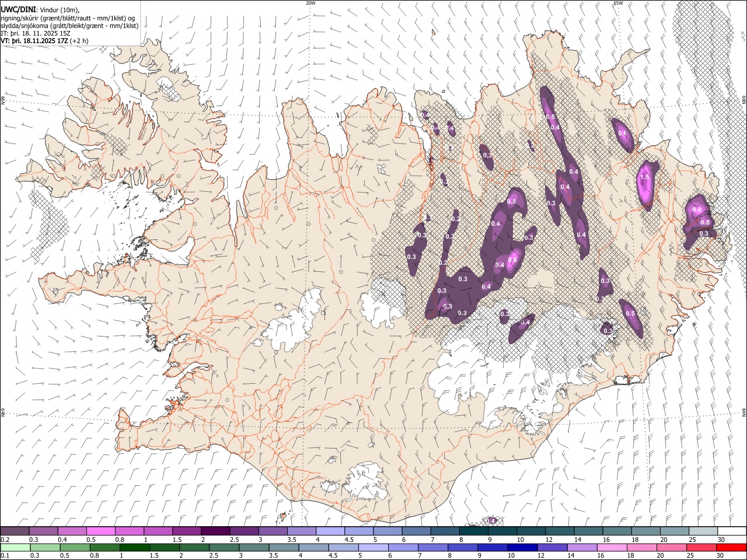Click the crimson 25–30 legend swatch
The height and width of the screenshot is (560, 747).
(702, 548)
